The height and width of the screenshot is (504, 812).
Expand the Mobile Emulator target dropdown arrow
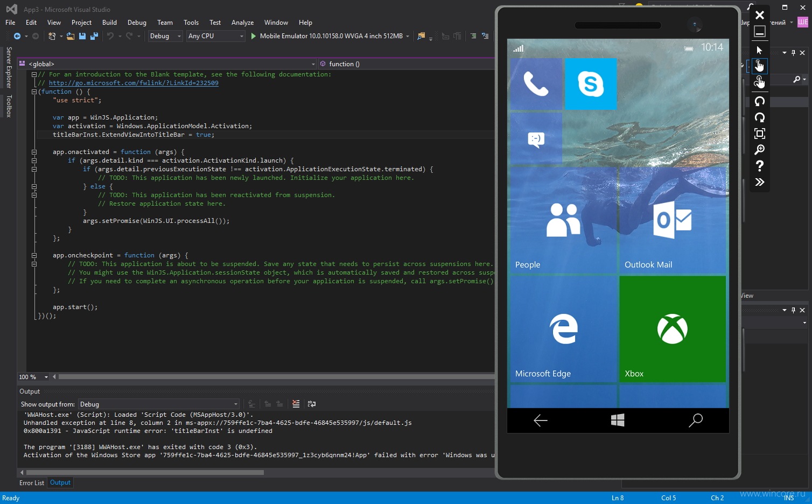408,36
